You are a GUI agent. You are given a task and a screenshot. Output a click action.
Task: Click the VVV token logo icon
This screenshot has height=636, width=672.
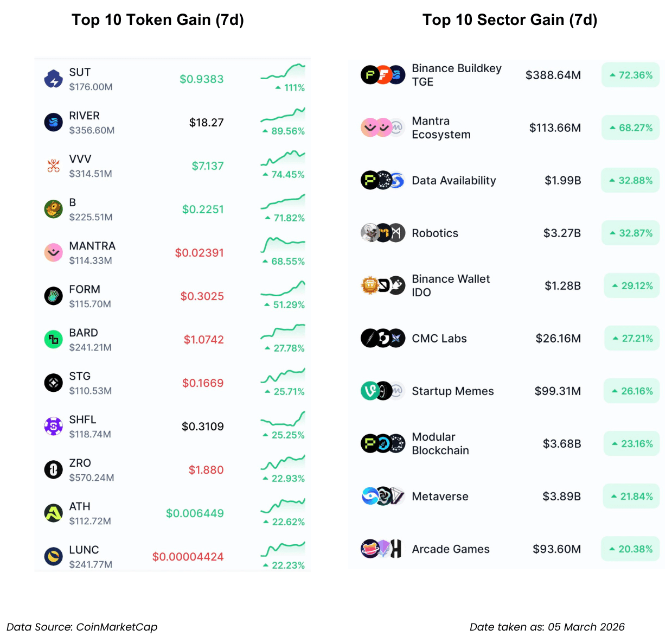[x=53, y=166]
